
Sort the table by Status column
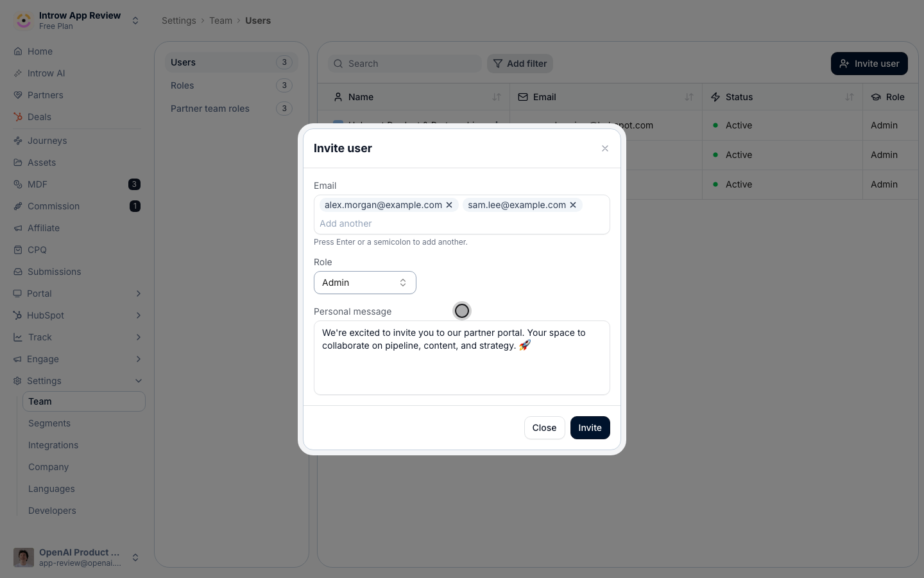point(850,97)
